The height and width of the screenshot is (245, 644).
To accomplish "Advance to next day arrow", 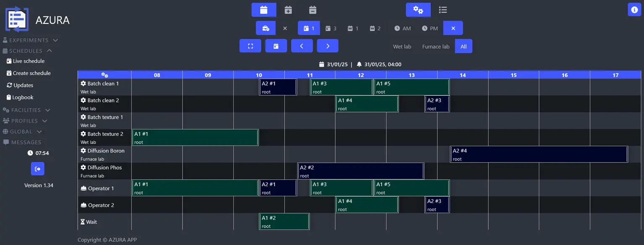I will [327, 46].
